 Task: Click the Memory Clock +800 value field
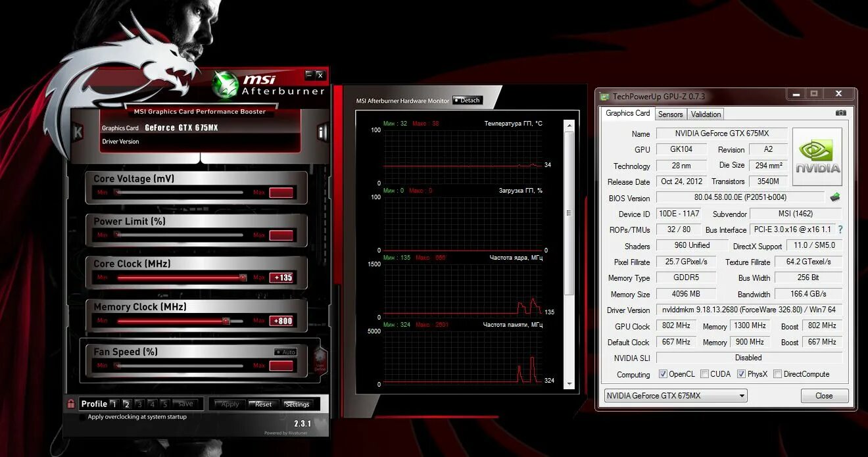click(281, 321)
